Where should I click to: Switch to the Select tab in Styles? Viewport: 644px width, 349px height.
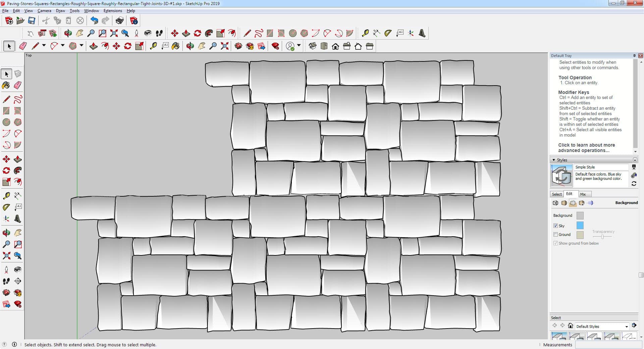557,194
